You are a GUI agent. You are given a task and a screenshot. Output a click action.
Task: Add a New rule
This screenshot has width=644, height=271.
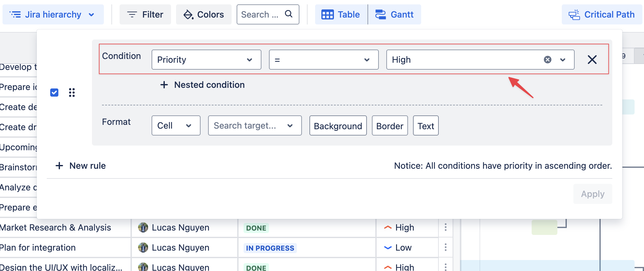pyautogui.click(x=81, y=166)
